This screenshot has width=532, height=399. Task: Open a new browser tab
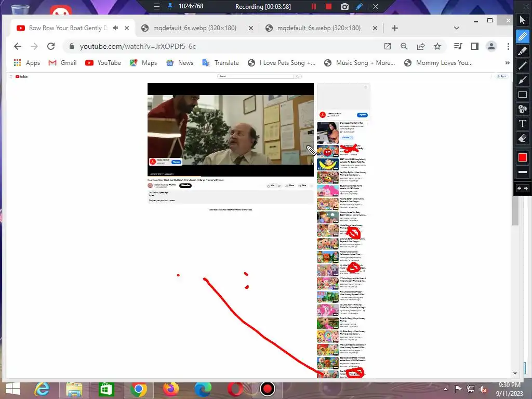point(395,28)
